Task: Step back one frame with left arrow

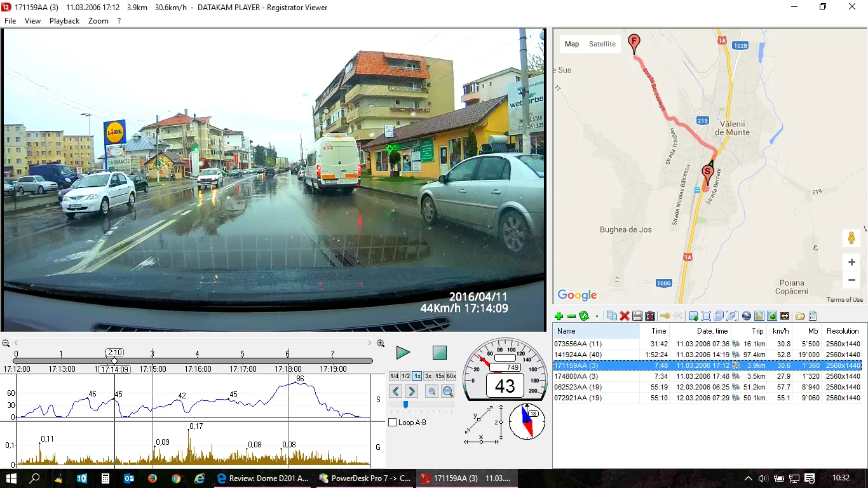Action: tap(395, 391)
